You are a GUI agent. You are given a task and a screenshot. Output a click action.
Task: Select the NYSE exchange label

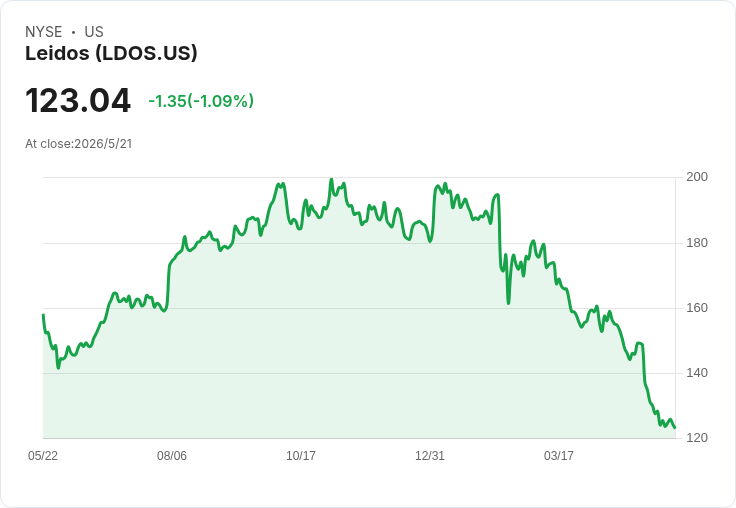pyautogui.click(x=44, y=32)
